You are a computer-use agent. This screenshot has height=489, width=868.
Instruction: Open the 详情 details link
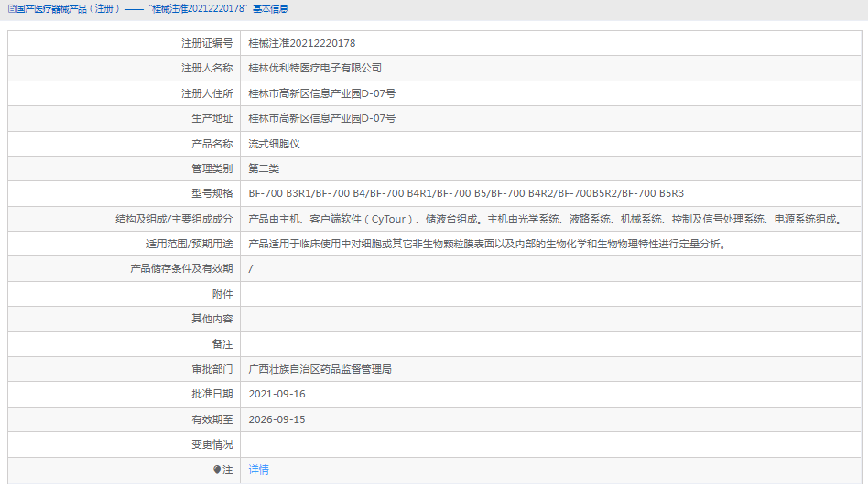(258, 470)
